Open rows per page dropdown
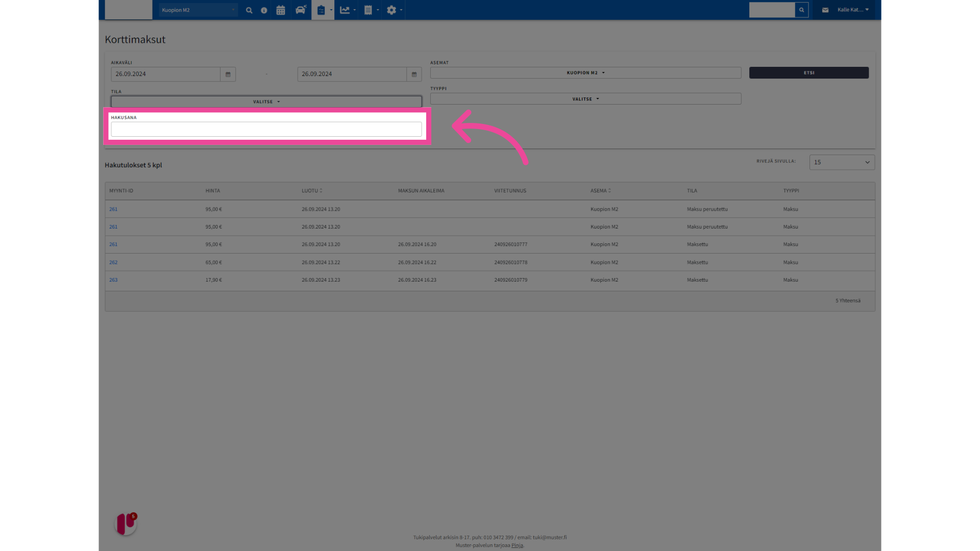The width and height of the screenshot is (980, 551). 842,162
